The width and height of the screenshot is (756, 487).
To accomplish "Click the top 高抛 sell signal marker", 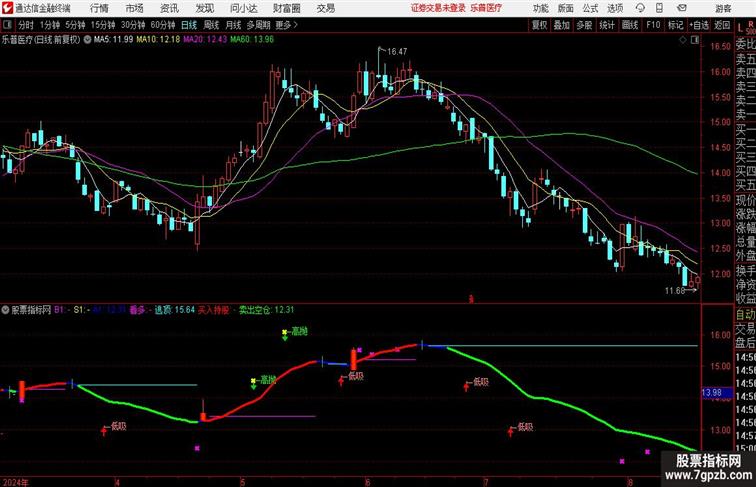I will click(295, 331).
